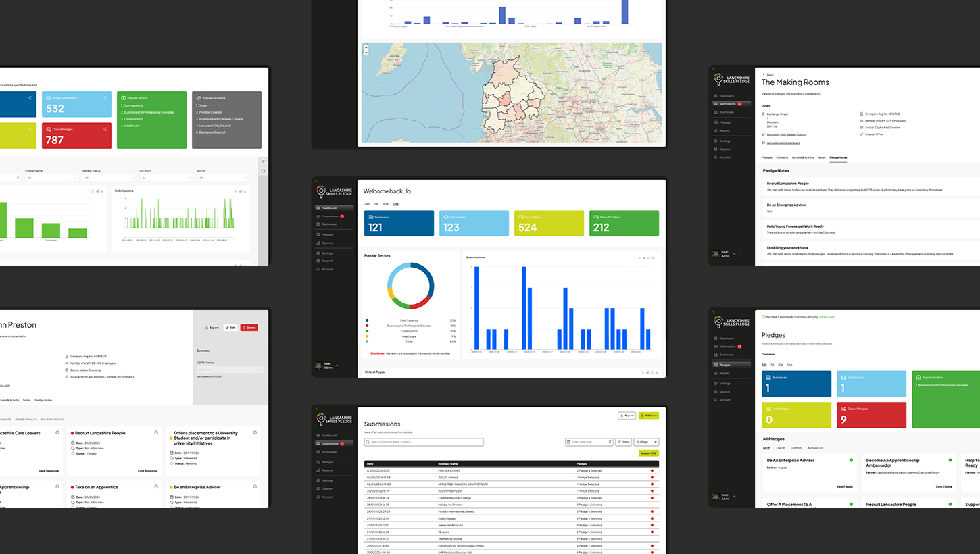Click the green status dot on Be An Enterprise Adviser

pyautogui.click(x=850, y=460)
